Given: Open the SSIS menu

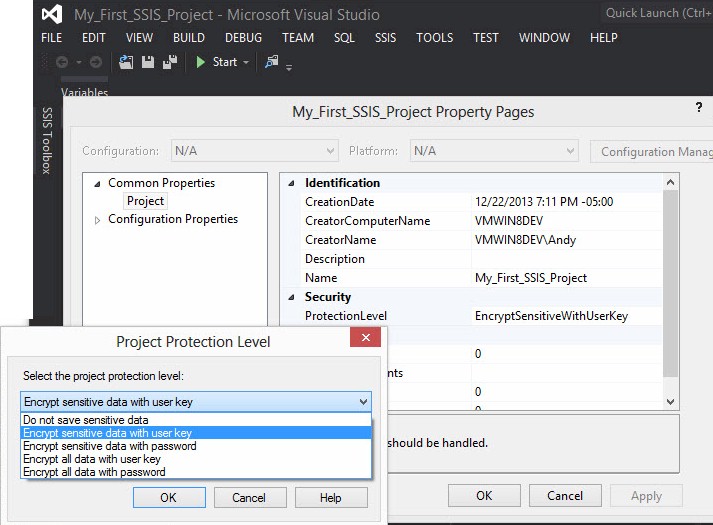Looking at the screenshot, I should [x=385, y=38].
